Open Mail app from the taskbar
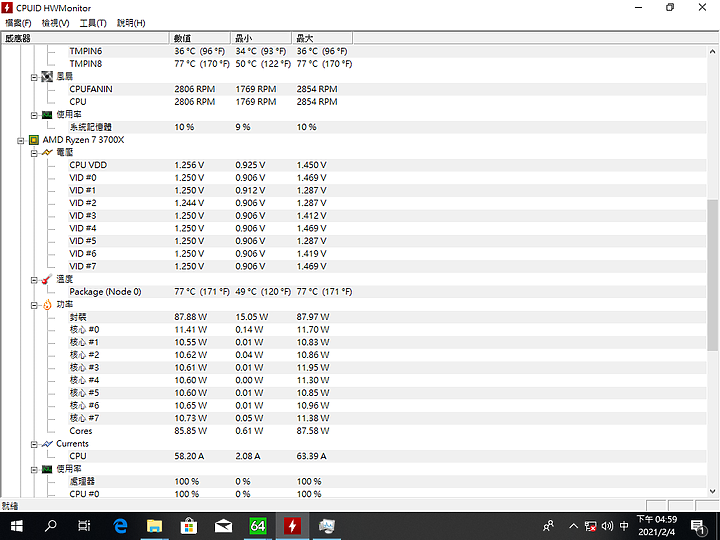This screenshot has height=540, width=720. [x=223, y=526]
